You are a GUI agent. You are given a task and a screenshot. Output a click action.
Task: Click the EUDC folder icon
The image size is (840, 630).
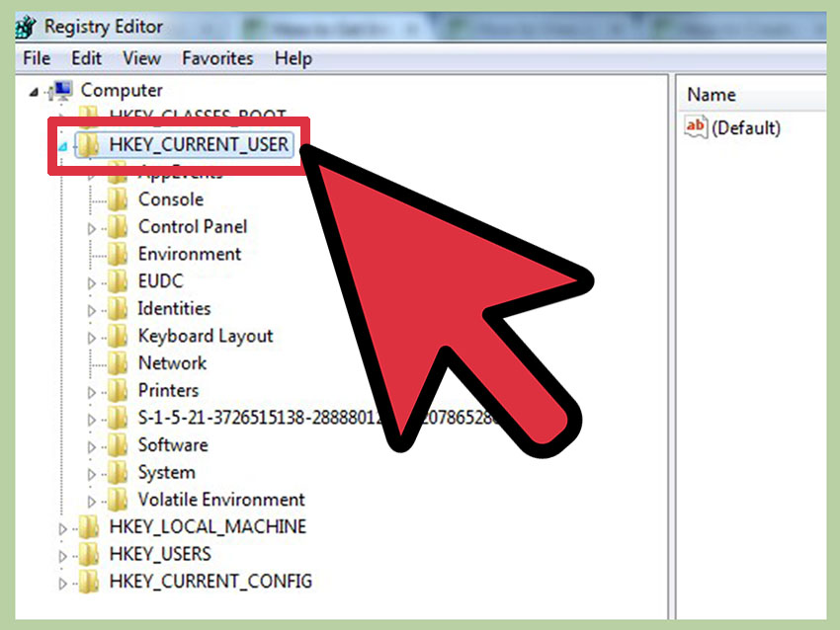tap(118, 281)
